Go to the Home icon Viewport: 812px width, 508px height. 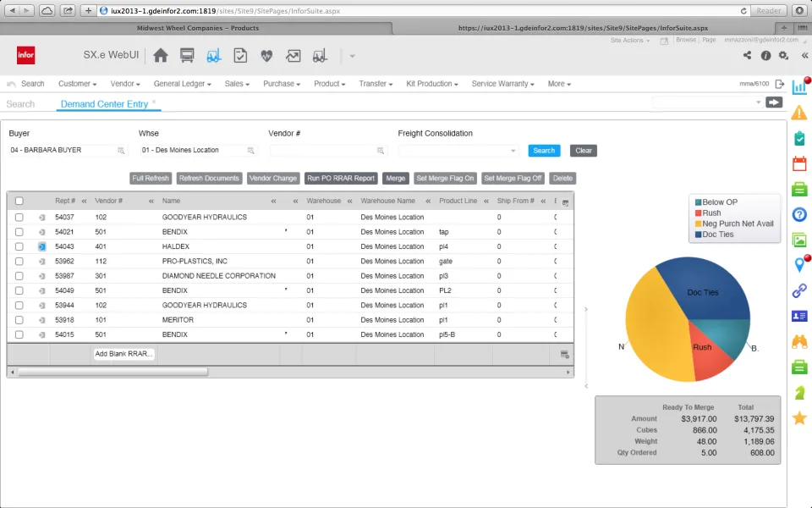pyautogui.click(x=161, y=56)
